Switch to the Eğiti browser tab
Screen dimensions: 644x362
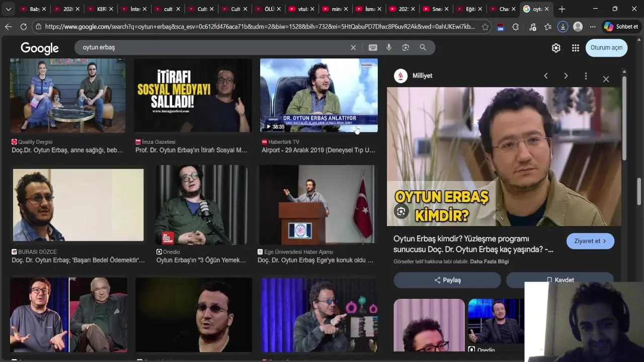(469, 9)
